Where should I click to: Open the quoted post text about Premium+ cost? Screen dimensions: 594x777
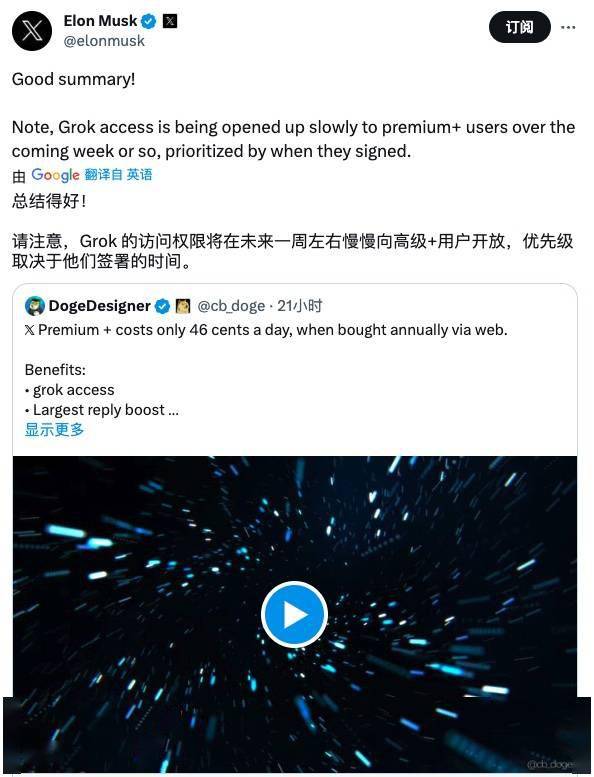tap(266, 330)
